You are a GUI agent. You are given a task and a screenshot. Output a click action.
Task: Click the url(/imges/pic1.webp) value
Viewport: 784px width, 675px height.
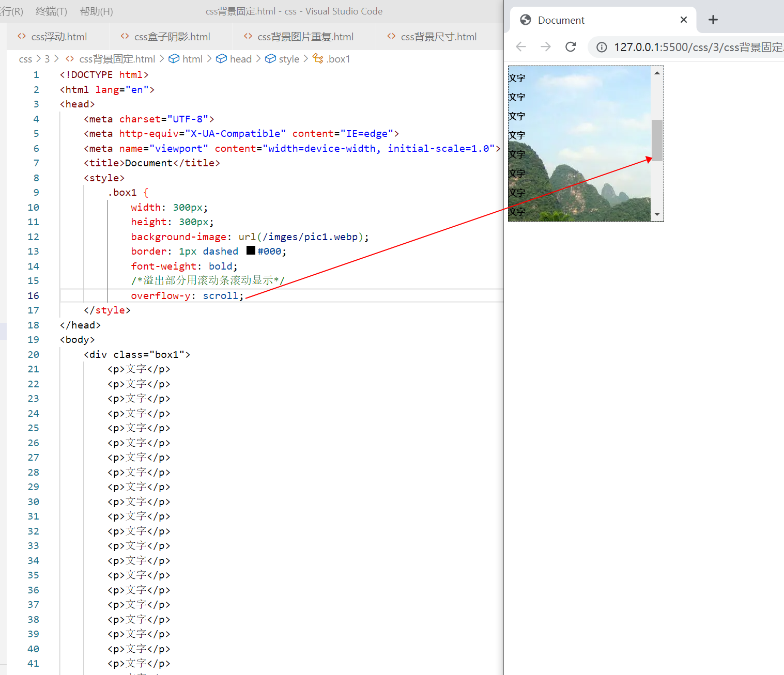pyautogui.click(x=301, y=237)
